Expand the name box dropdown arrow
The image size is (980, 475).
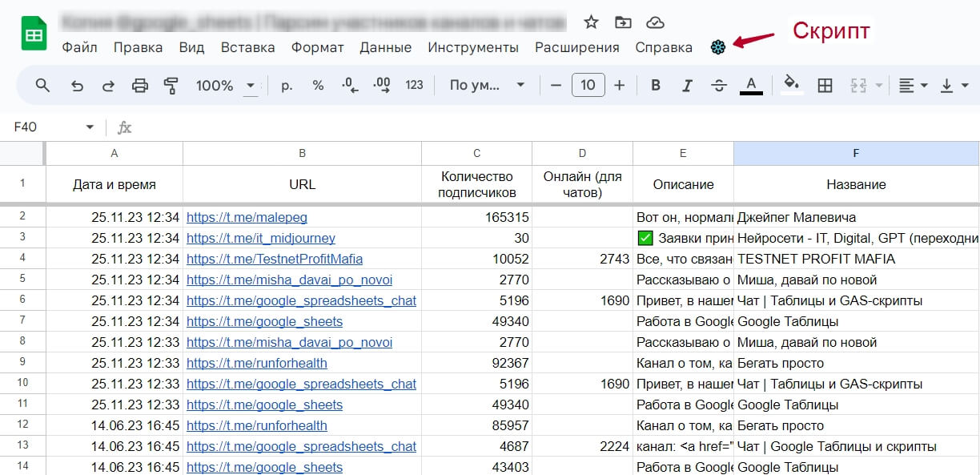tap(90, 127)
